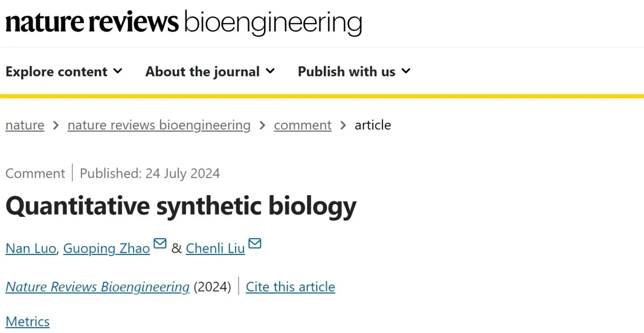Viewport: 644px width, 333px height.
Task: Open the Metrics link
Action: tap(28, 322)
